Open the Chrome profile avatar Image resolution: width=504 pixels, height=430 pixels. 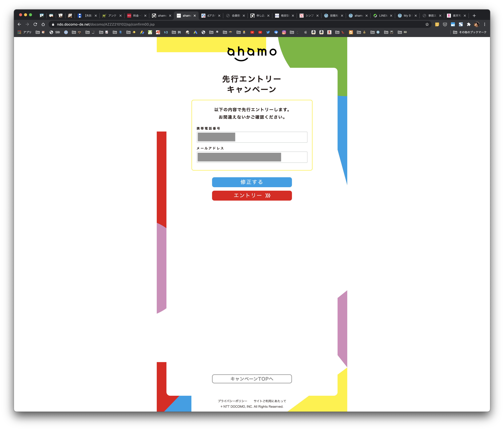(476, 24)
